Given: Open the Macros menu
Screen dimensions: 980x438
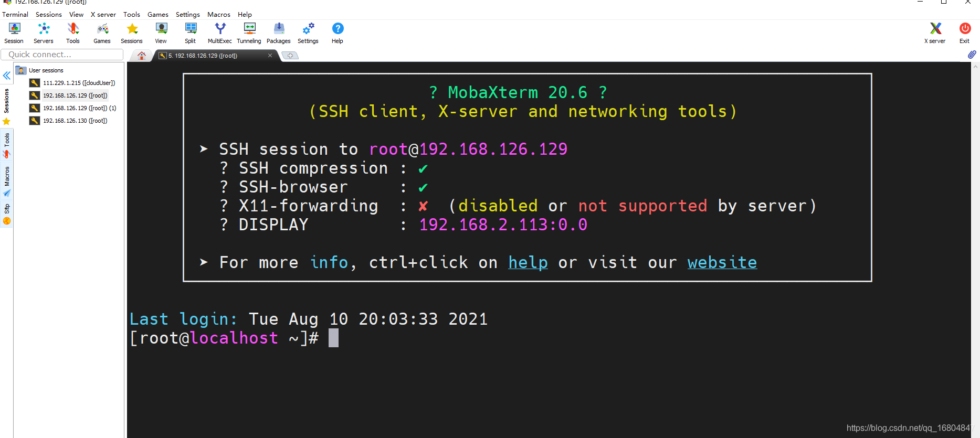Looking at the screenshot, I should 219,14.
